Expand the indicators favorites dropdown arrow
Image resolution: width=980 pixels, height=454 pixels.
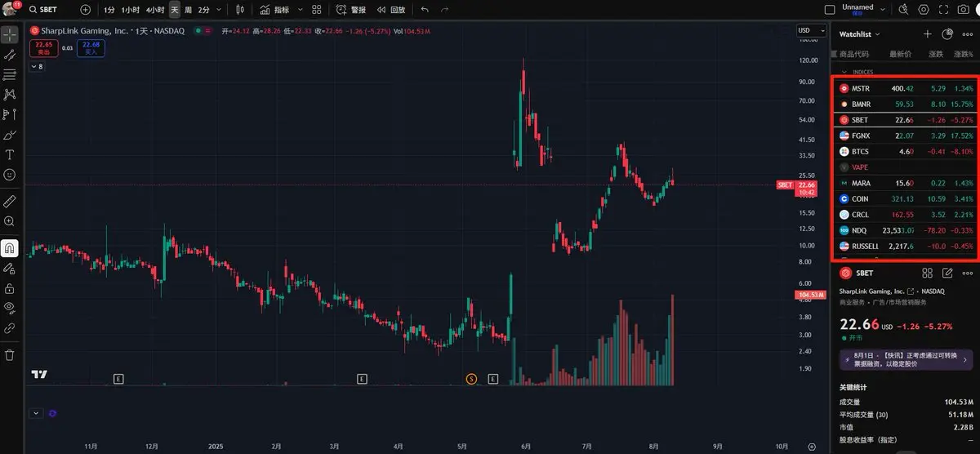[300, 10]
